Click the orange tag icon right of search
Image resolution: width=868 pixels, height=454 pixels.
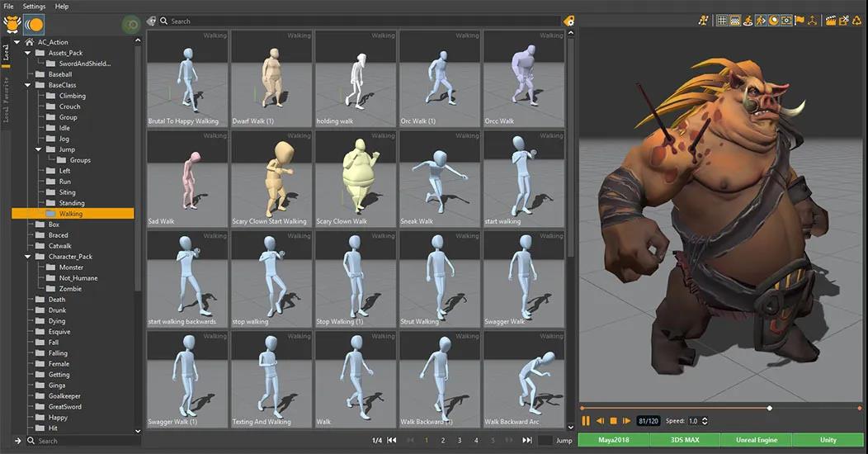pyautogui.click(x=568, y=21)
